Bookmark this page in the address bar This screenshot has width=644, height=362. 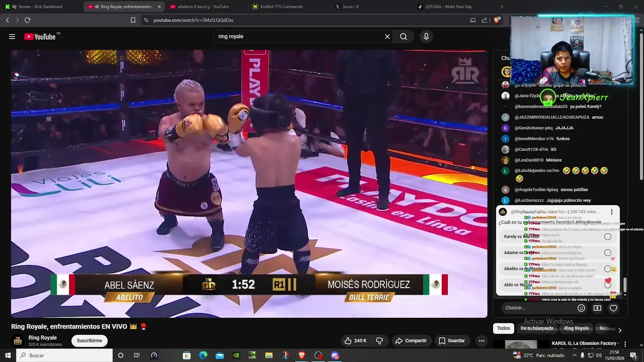point(133,20)
